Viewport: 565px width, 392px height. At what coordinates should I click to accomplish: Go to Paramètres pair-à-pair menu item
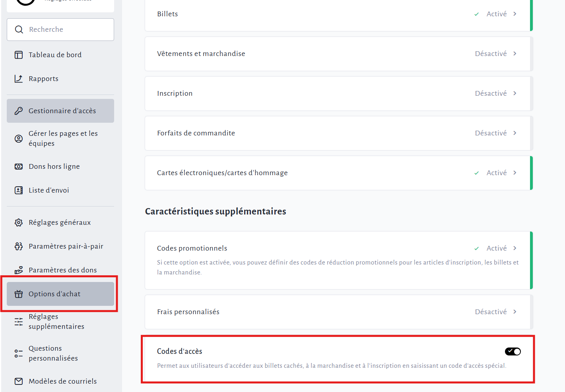[66, 246]
